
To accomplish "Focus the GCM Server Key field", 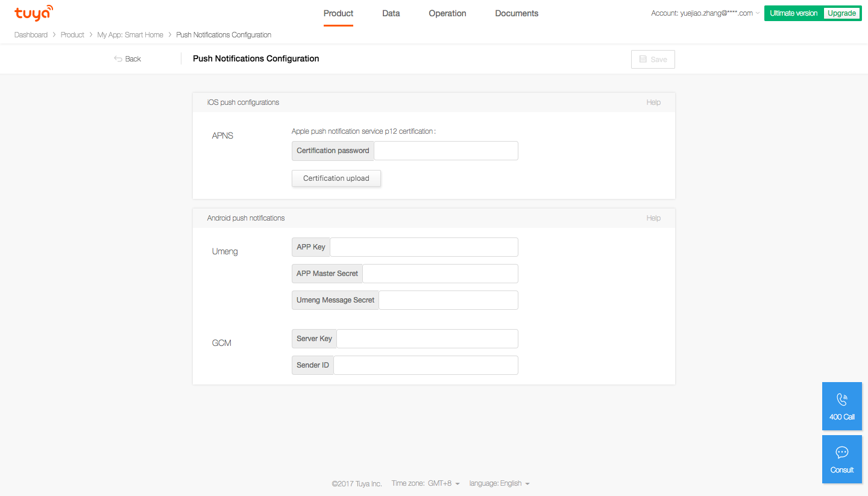I will click(427, 339).
